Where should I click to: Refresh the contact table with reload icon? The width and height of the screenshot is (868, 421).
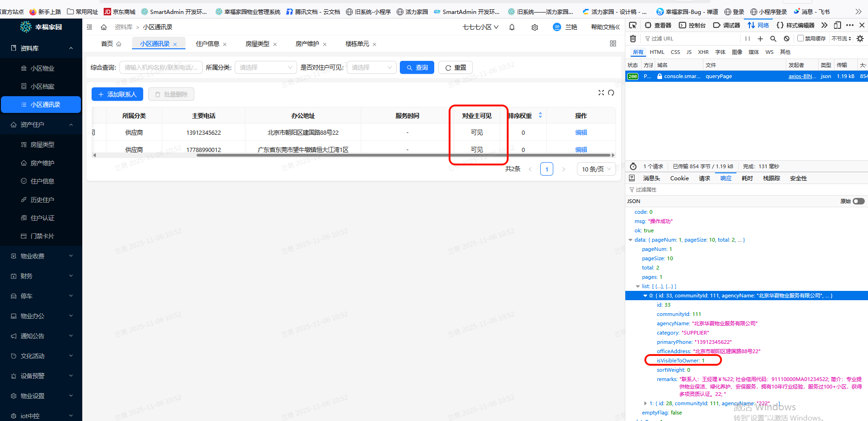611,93
